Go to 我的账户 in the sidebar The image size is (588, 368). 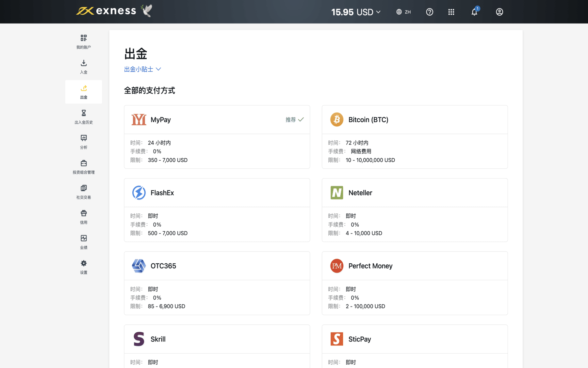tap(84, 42)
